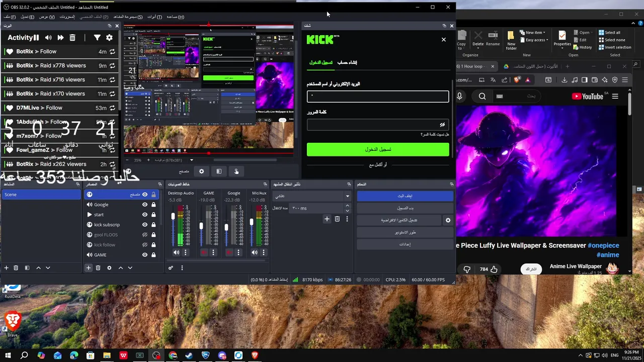The image size is (644, 362).
Task: Close the Kick login form
Action: click(x=443, y=40)
